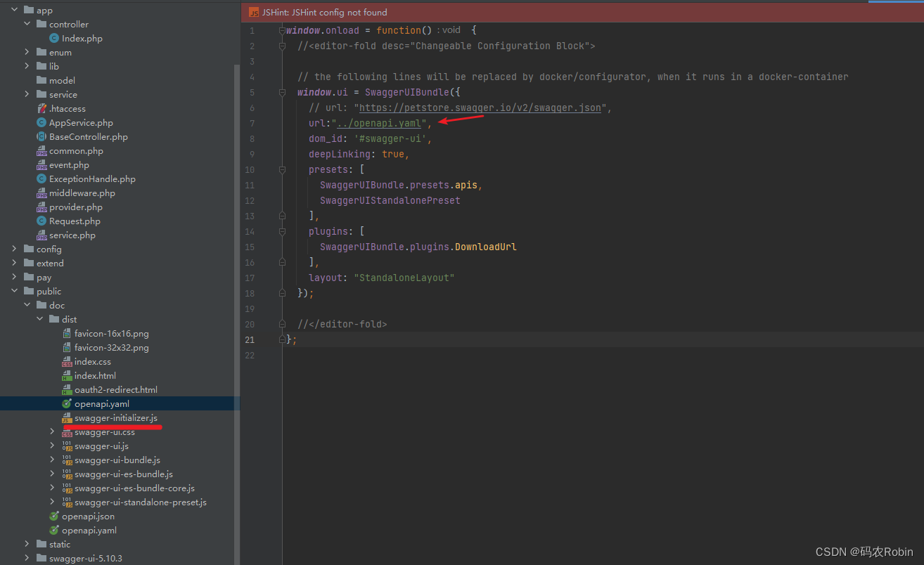Select the swagger-ui.css file
This screenshot has width=924, height=565.
tap(104, 431)
